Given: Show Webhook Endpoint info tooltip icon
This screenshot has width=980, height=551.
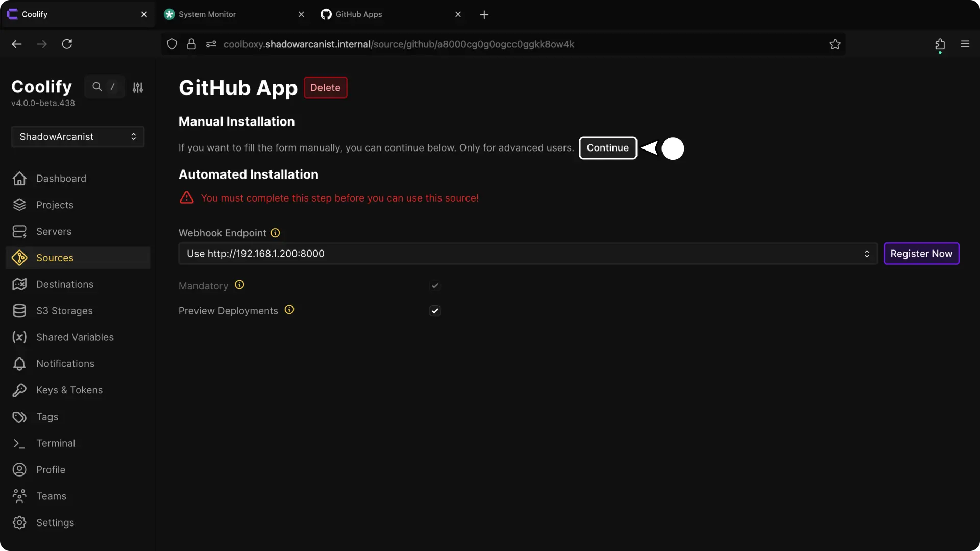Looking at the screenshot, I should pyautogui.click(x=275, y=233).
